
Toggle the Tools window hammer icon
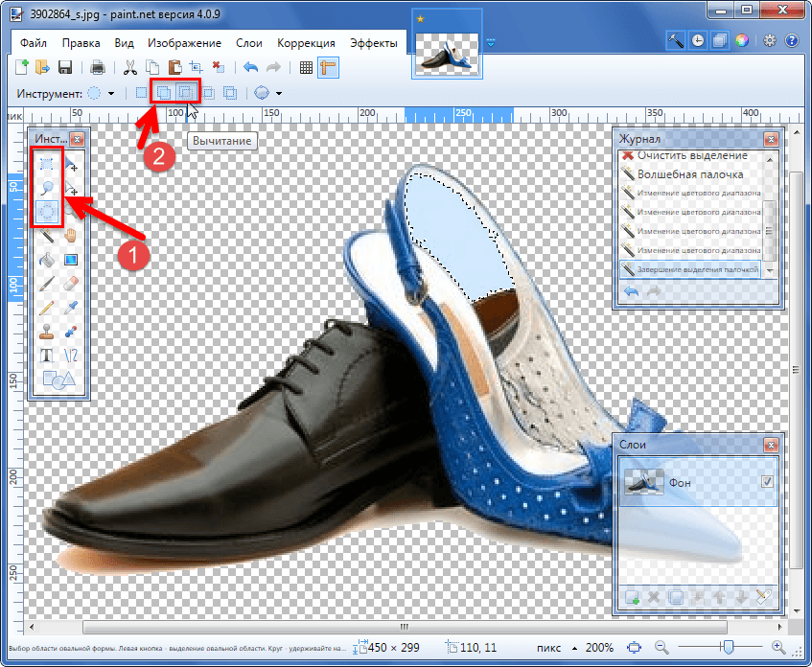click(x=675, y=40)
